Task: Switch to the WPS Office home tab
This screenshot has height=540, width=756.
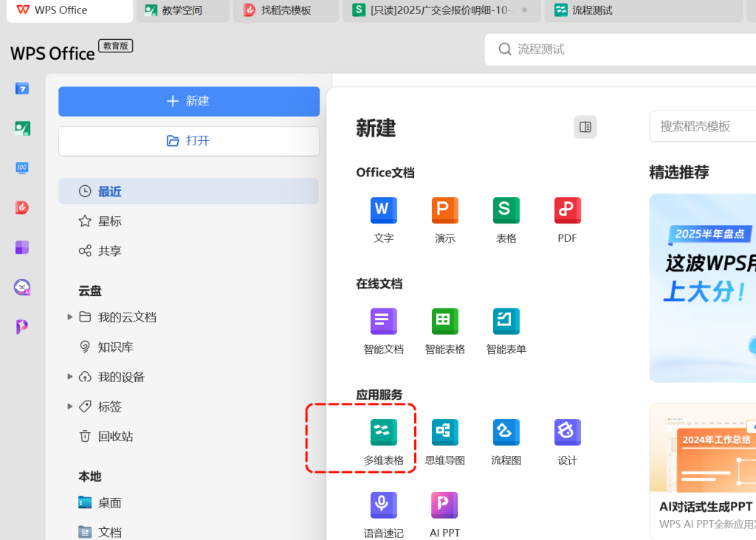Action: coord(69,10)
